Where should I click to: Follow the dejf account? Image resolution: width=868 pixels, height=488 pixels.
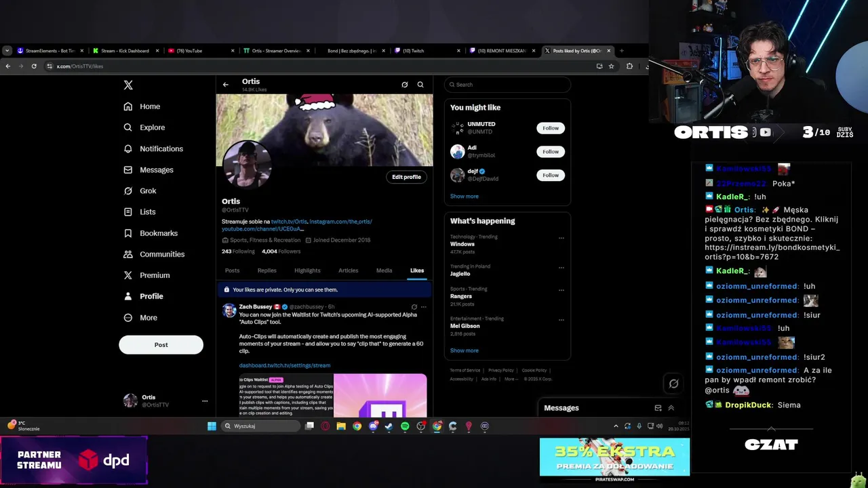[x=551, y=176]
